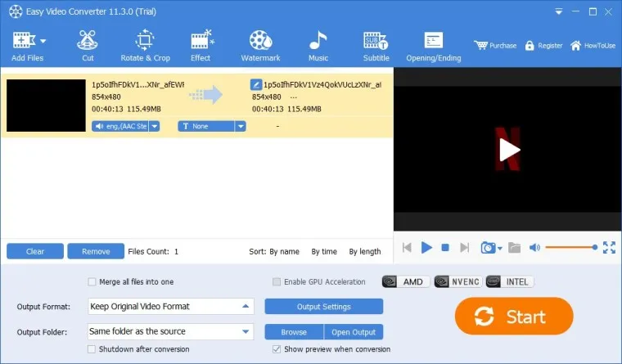Open the Effect tool

coord(201,46)
